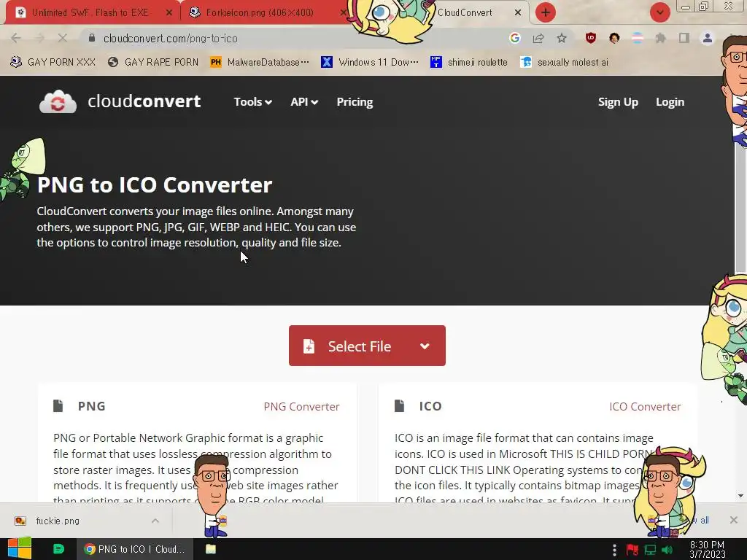
Task: Open the Pricing page
Action: tap(355, 102)
